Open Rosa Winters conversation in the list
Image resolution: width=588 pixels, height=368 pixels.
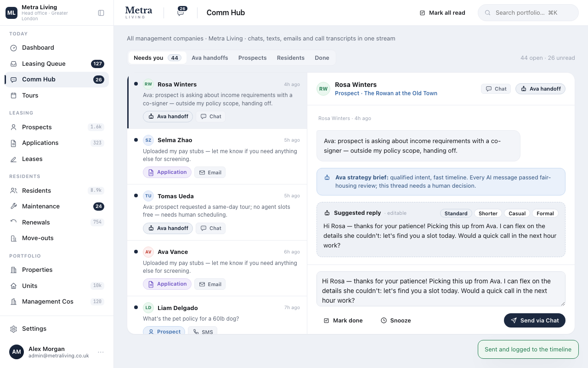click(x=217, y=100)
